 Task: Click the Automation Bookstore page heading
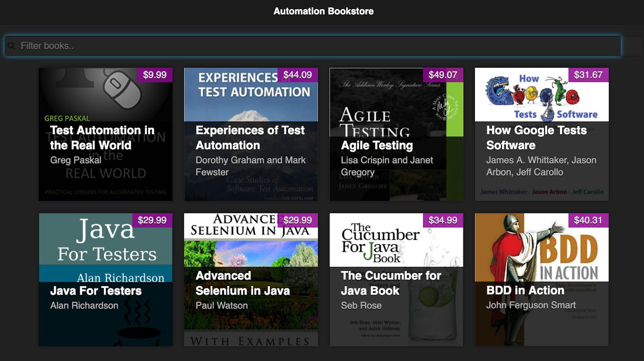point(323,11)
